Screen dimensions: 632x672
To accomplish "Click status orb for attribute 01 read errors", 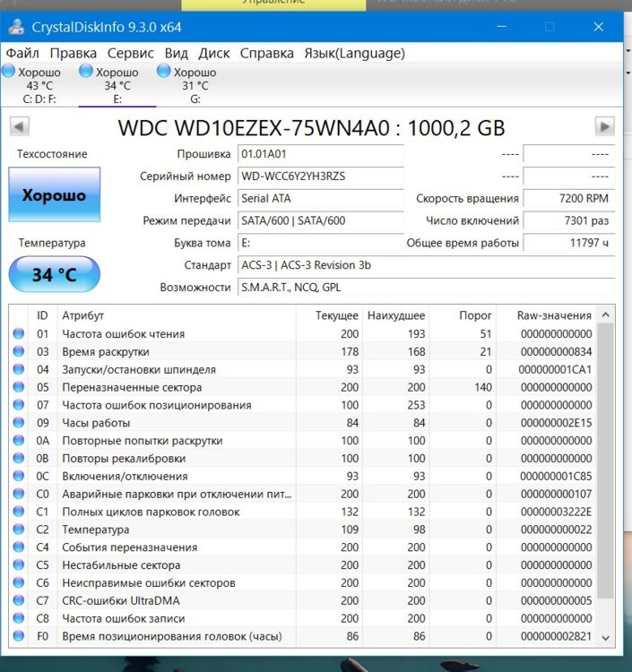I will [20, 334].
